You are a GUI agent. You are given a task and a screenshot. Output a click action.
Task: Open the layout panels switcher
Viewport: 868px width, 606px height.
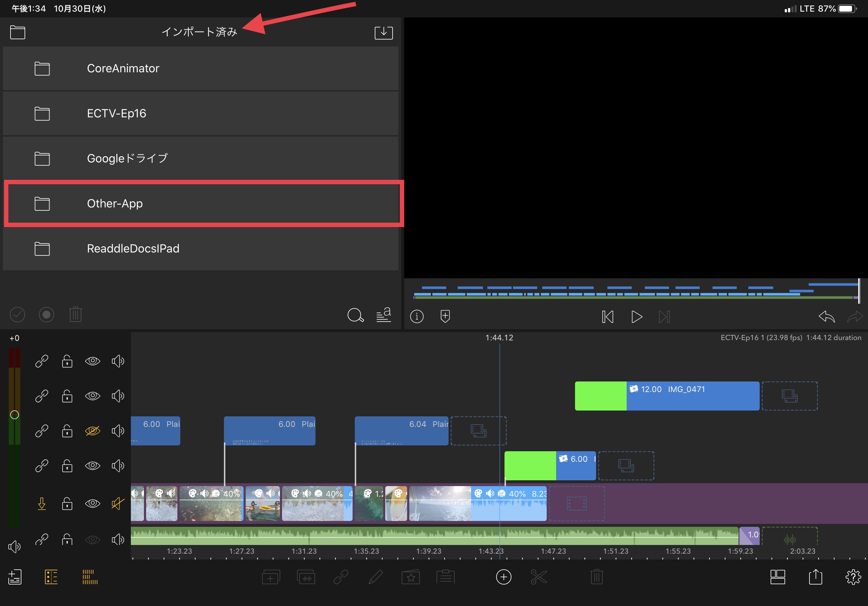(777, 577)
